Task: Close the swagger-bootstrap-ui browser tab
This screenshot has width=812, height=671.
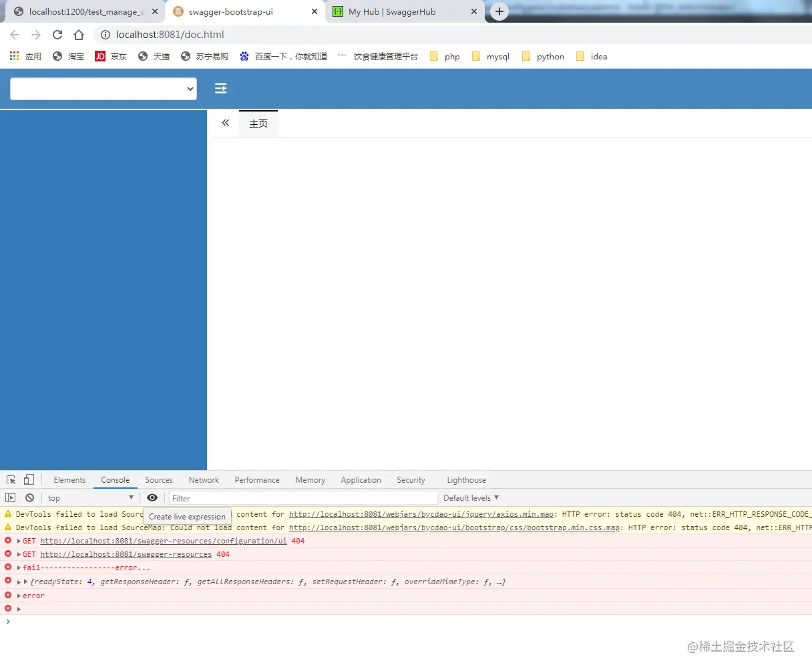Action: (315, 11)
